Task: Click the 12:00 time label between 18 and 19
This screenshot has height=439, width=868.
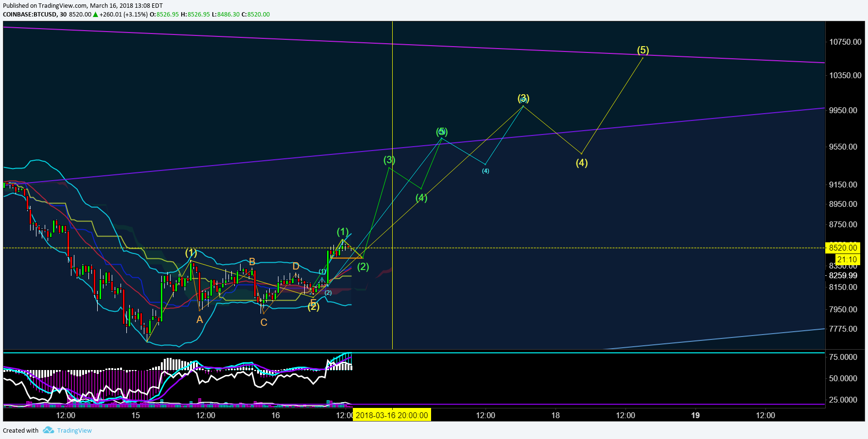Action: point(625,415)
